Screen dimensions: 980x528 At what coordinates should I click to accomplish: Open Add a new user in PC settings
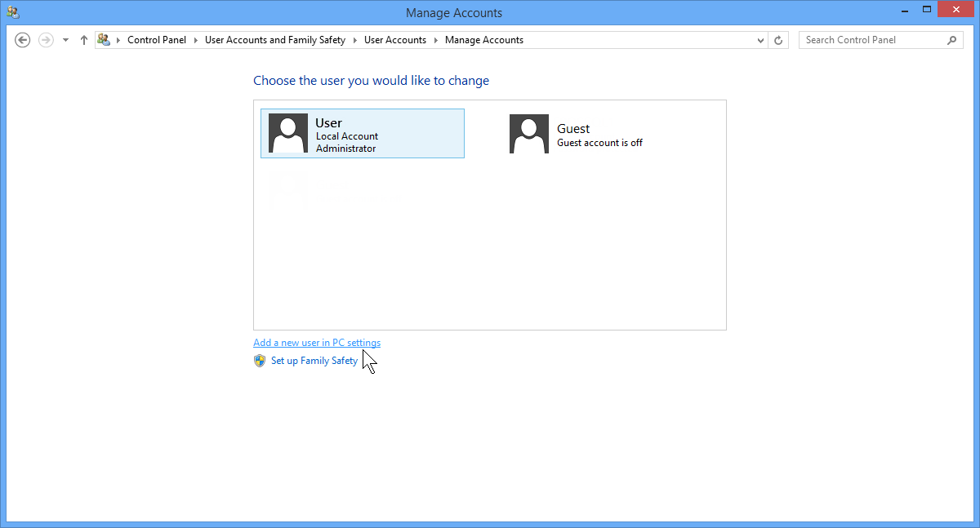tap(317, 343)
